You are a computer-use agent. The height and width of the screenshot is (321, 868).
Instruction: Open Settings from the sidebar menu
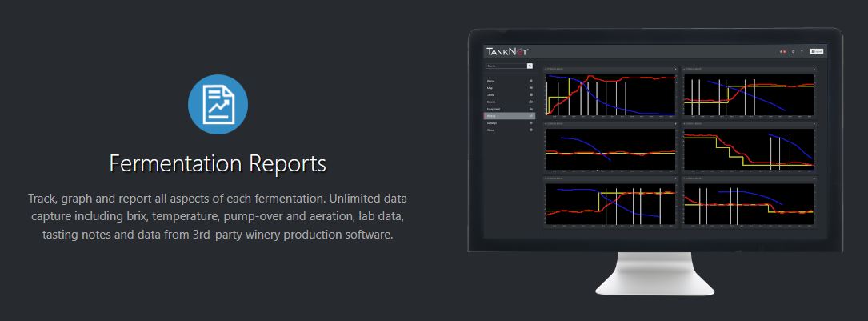(x=493, y=124)
